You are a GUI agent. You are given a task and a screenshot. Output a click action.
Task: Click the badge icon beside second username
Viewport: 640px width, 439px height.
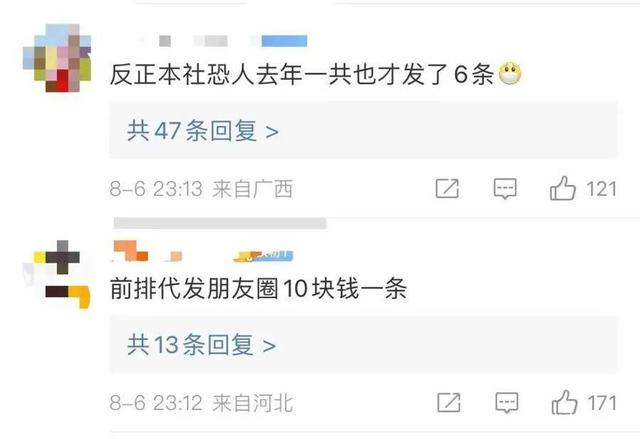point(263,256)
